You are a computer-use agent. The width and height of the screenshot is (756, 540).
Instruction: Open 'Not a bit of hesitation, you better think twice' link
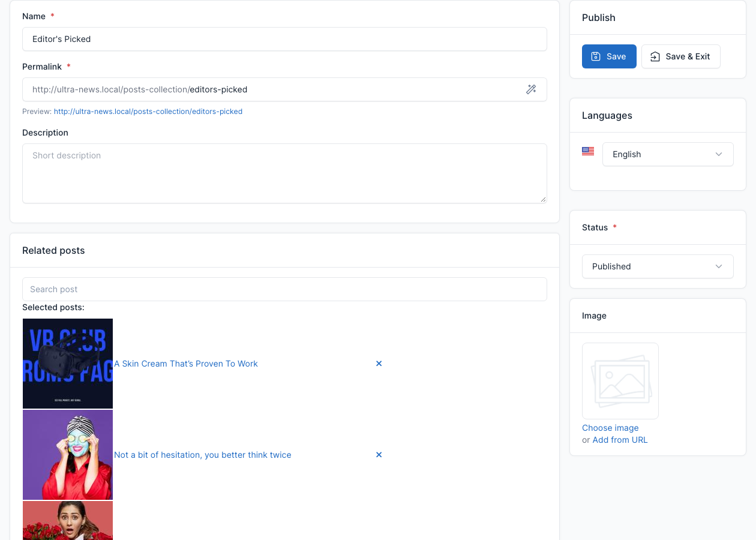click(x=203, y=455)
